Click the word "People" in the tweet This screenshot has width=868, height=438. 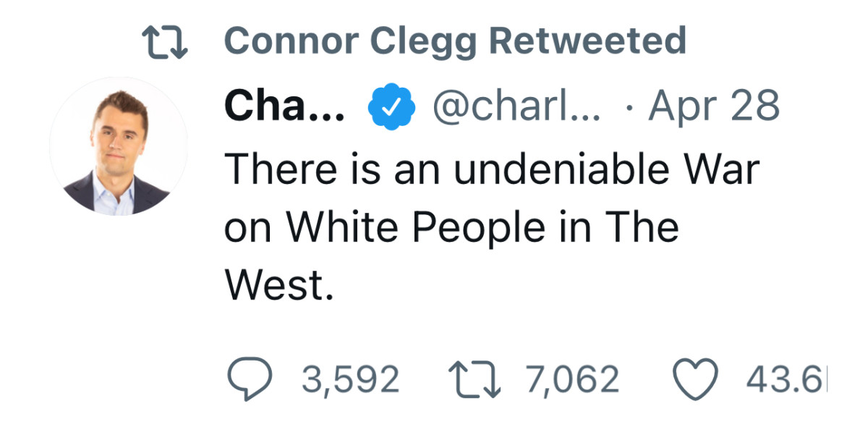tap(477, 227)
